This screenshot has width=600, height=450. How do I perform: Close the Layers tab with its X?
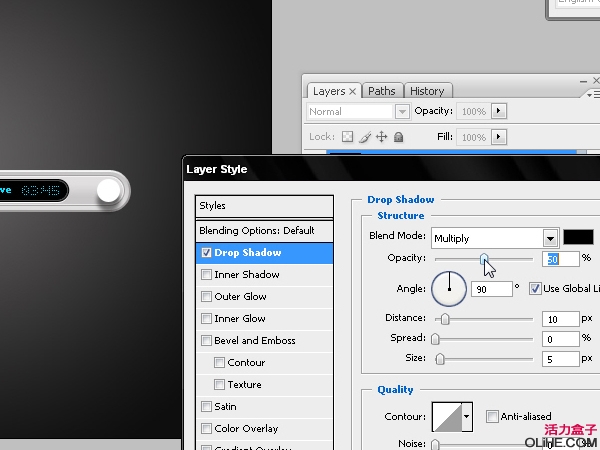point(352,91)
